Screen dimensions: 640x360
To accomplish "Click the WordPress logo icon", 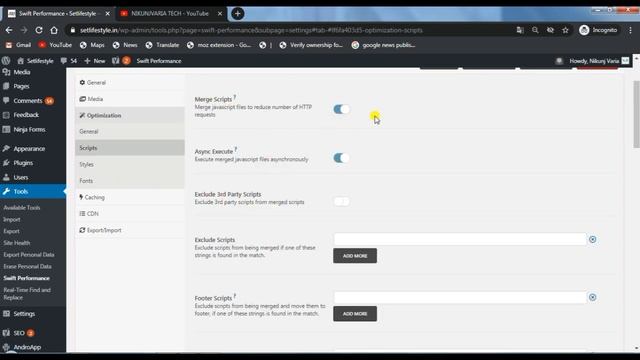I will (x=6, y=61).
